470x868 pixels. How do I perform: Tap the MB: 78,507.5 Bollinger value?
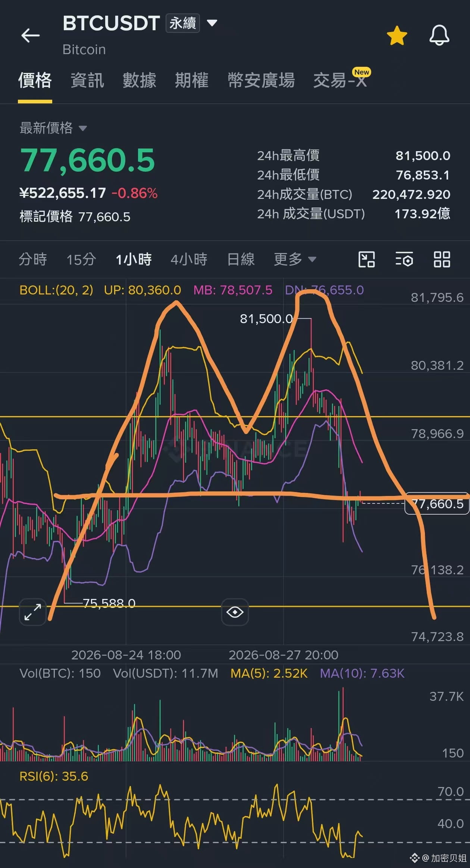coord(233,290)
